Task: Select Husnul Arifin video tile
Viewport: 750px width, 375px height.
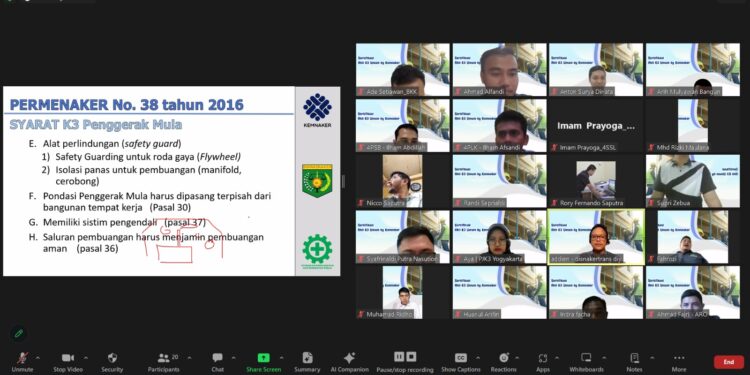Action: 499,292
